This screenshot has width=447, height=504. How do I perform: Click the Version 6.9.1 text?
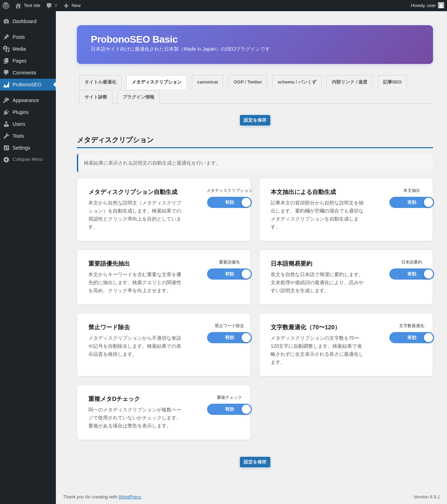coord(427,497)
